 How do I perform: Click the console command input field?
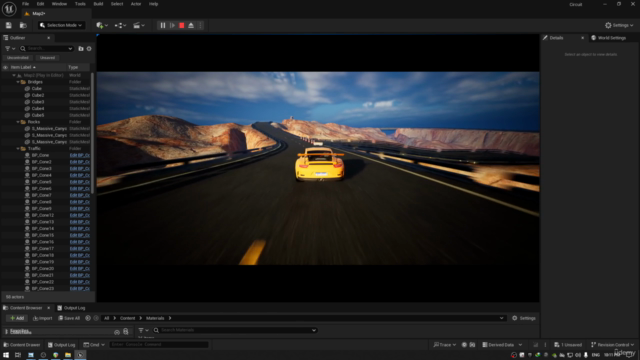[x=159, y=345]
